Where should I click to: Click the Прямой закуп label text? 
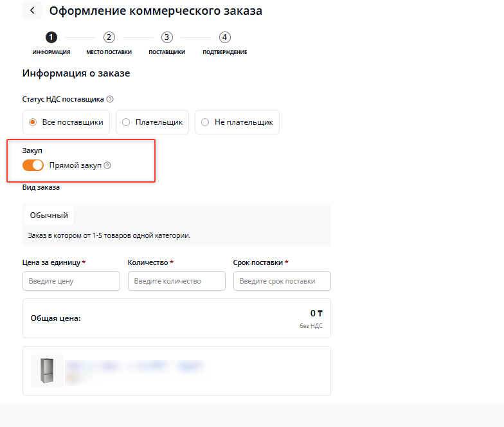tap(75, 165)
